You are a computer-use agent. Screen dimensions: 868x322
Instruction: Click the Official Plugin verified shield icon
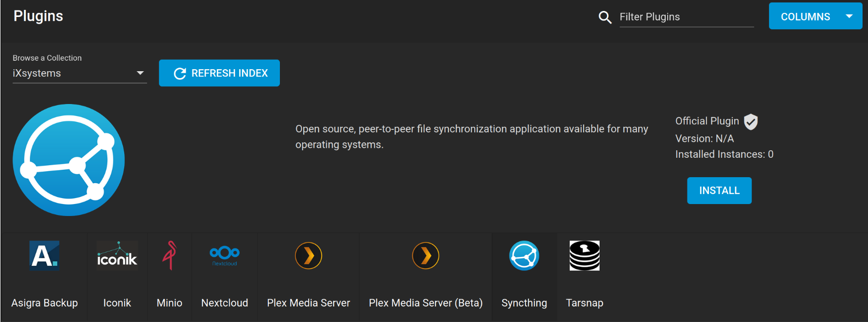tap(751, 121)
